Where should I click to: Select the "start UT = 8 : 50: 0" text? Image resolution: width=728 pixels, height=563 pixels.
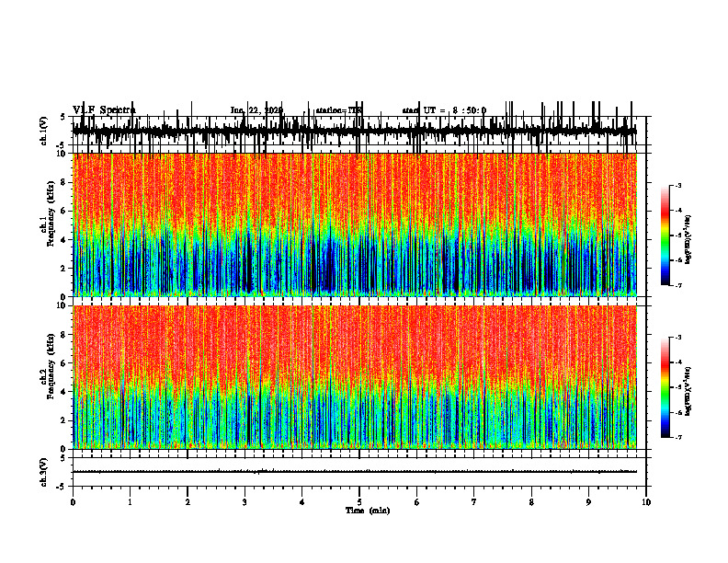(444, 110)
